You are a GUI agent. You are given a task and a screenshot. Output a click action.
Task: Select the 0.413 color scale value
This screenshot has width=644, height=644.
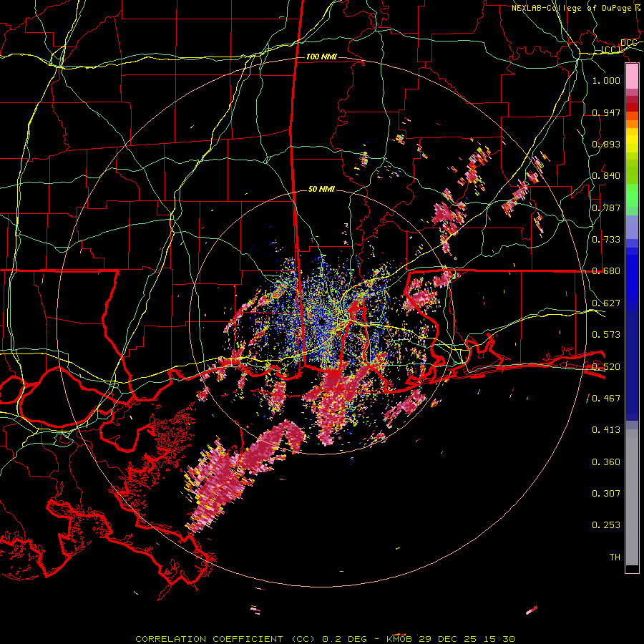click(x=606, y=429)
